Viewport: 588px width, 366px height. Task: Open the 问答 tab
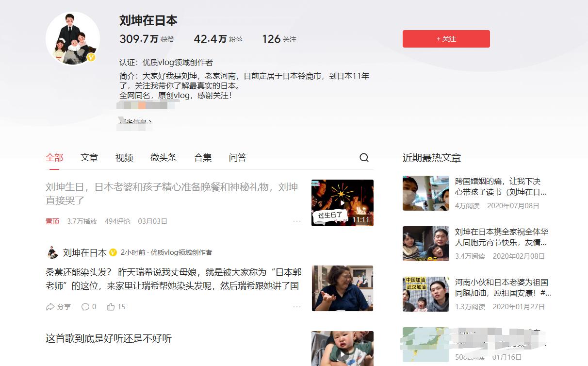point(238,158)
